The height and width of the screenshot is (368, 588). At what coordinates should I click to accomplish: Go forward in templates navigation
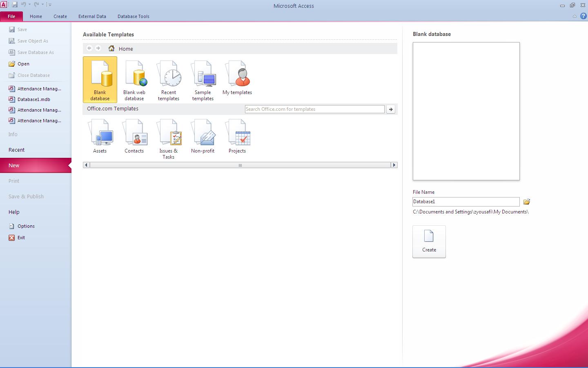(x=98, y=48)
